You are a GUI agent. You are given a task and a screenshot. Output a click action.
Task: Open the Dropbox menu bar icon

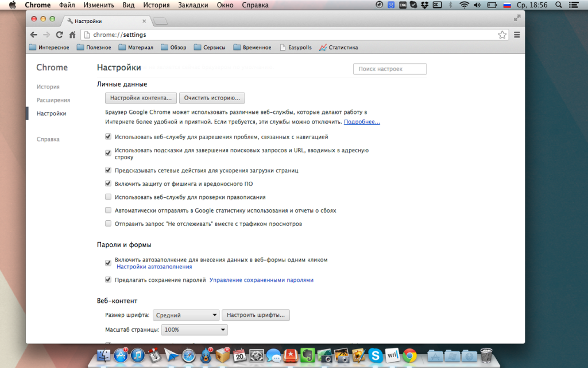424,5
